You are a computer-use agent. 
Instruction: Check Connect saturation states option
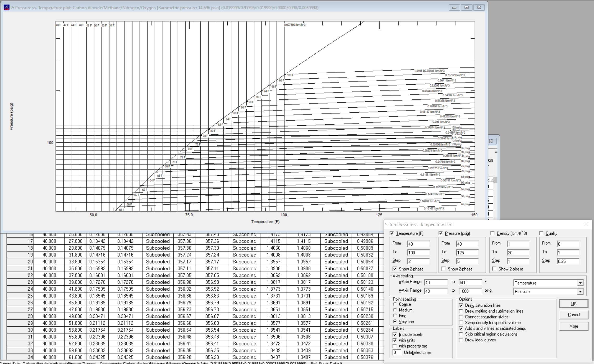pos(461,317)
